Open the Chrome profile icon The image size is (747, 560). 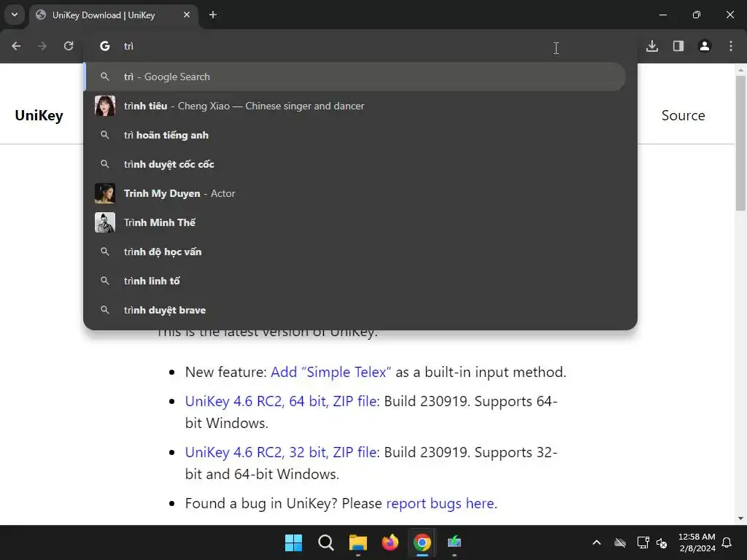tap(705, 46)
